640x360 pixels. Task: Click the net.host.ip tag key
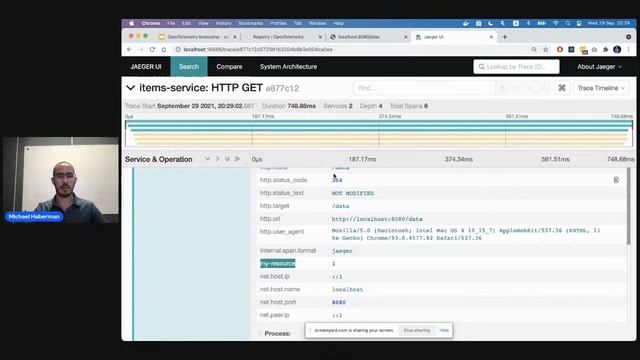click(275, 276)
